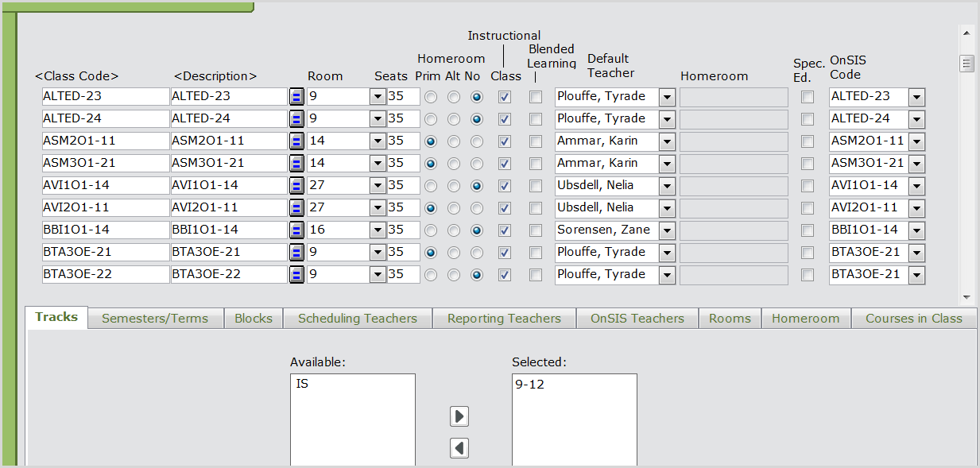The width and height of the screenshot is (980, 468).
Task: Click the Seats field for BTA3OE-21
Action: coord(403,253)
